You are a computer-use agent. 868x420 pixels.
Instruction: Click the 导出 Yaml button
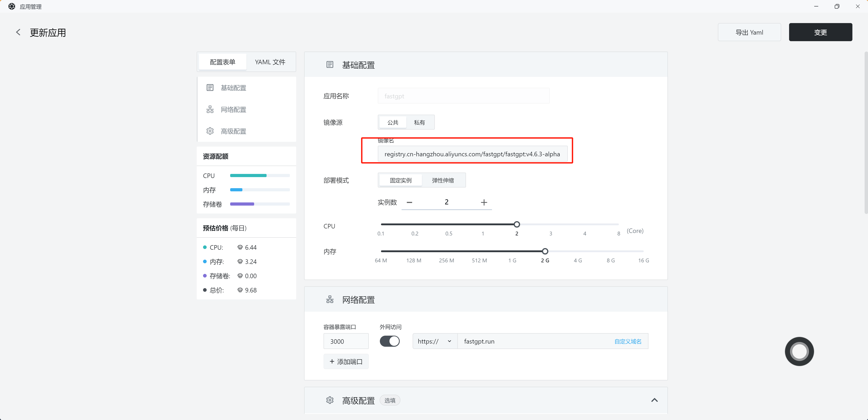(749, 32)
